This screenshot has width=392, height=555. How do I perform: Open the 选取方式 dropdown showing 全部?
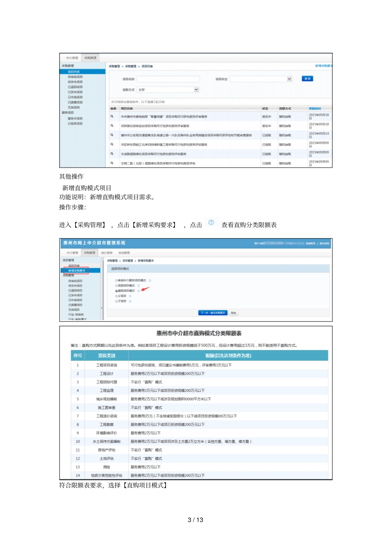(x=168, y=90)
